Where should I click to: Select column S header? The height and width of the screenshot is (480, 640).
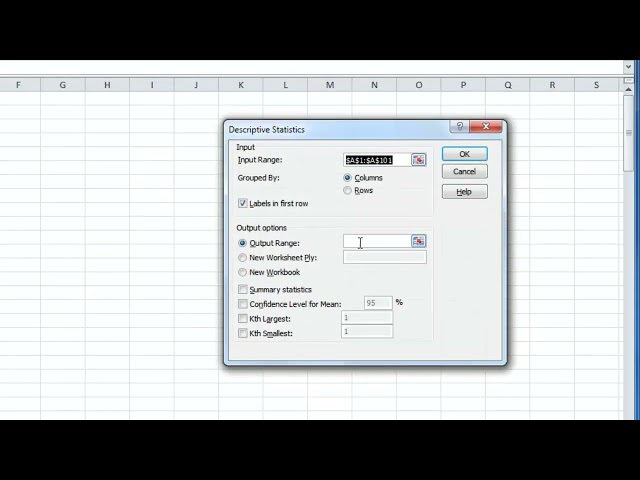point(597,85)
